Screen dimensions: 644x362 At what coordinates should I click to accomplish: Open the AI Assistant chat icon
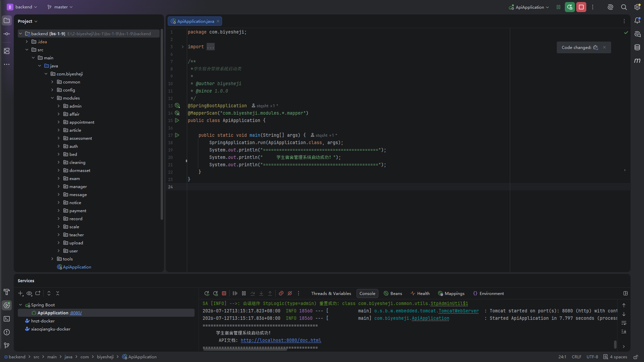point(637,34)
